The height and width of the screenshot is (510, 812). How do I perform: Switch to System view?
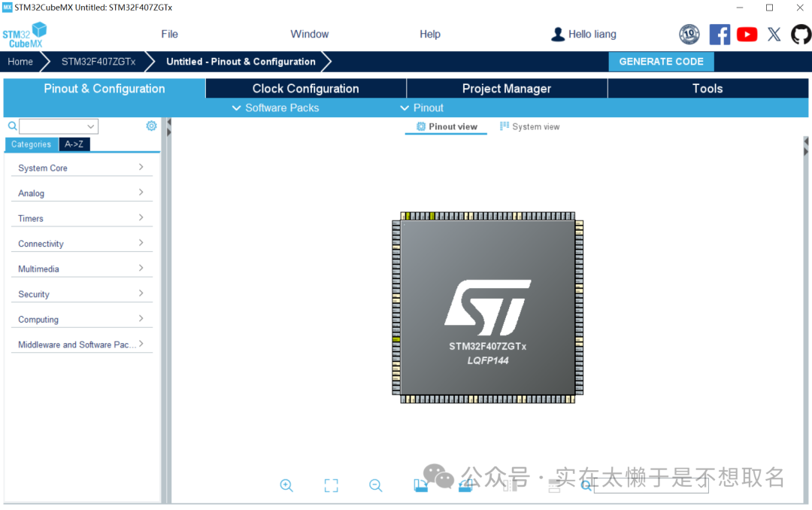pos(530,127)
